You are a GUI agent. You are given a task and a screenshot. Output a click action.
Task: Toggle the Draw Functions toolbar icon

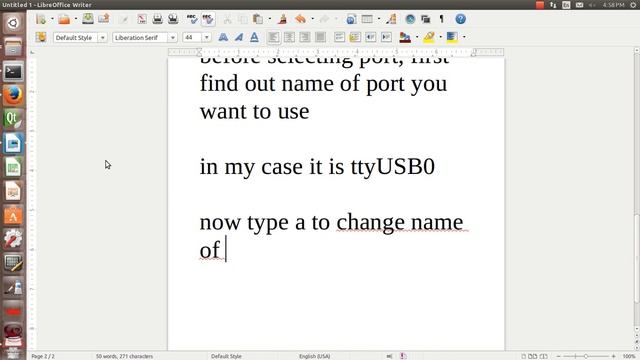click(x=391, y=19)
